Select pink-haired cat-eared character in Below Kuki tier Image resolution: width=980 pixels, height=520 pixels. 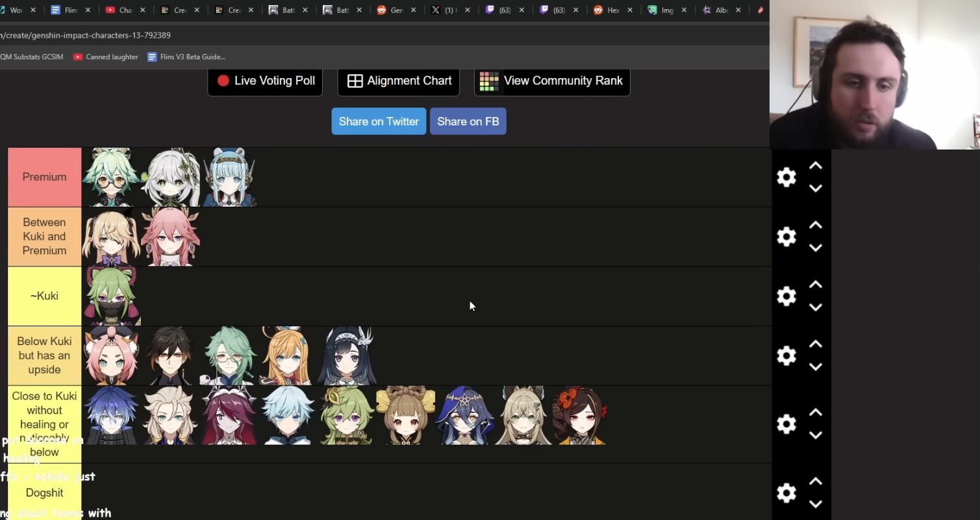point(111,356)
